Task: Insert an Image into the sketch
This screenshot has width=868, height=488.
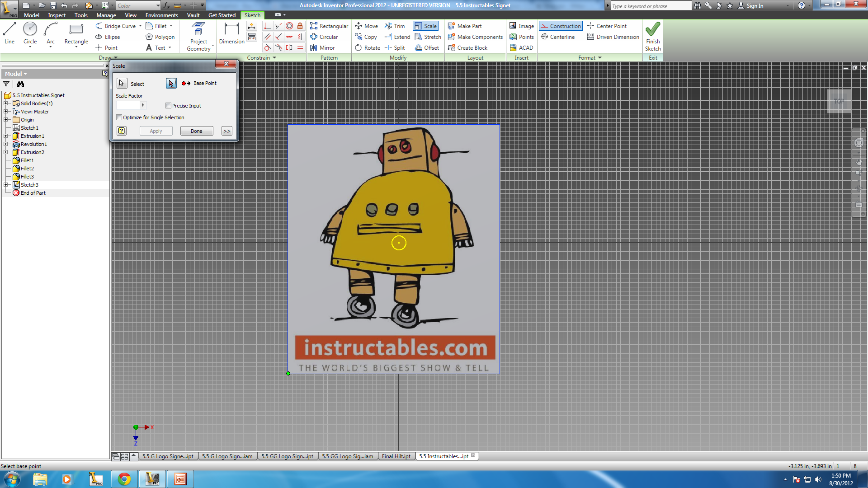Action: click(x=521, y=26)
